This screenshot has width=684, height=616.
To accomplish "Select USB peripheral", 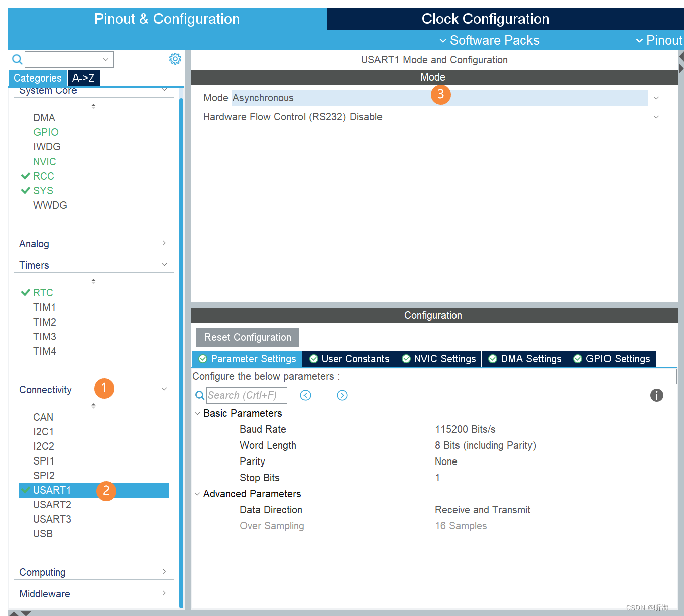I will 43,534.
